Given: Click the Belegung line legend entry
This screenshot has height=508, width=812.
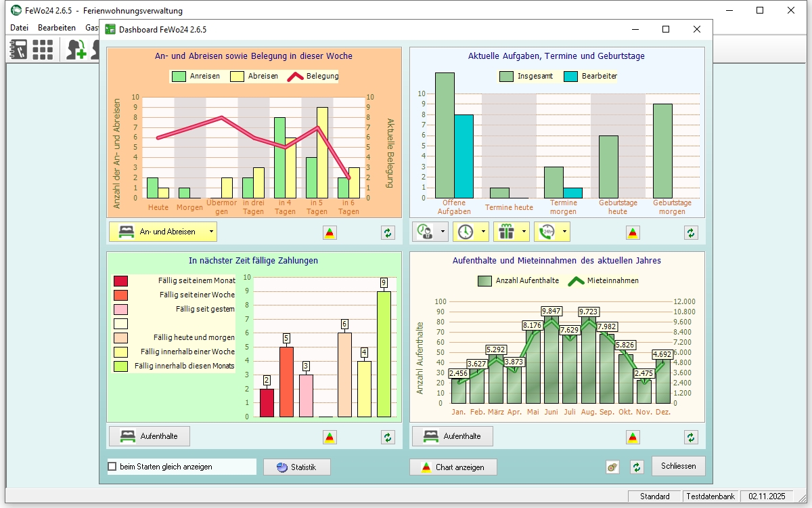Looking at the screenshot, I should point(314,77).
